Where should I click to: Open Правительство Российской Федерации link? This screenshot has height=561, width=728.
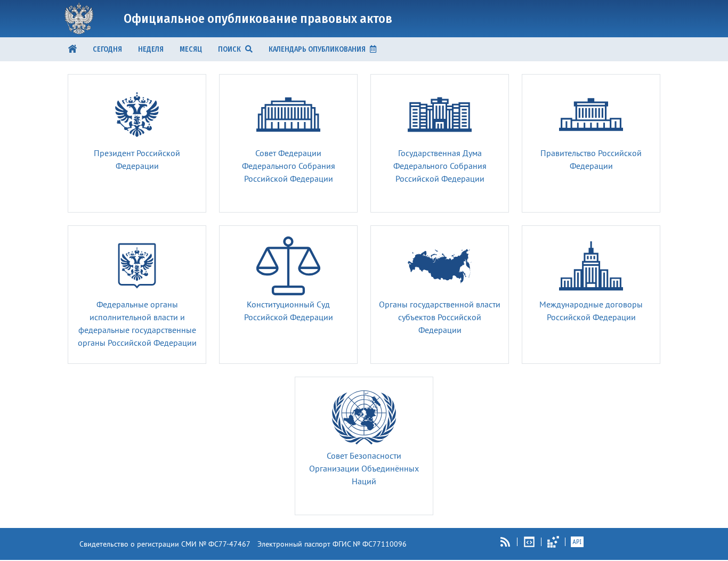pos(591,160)
